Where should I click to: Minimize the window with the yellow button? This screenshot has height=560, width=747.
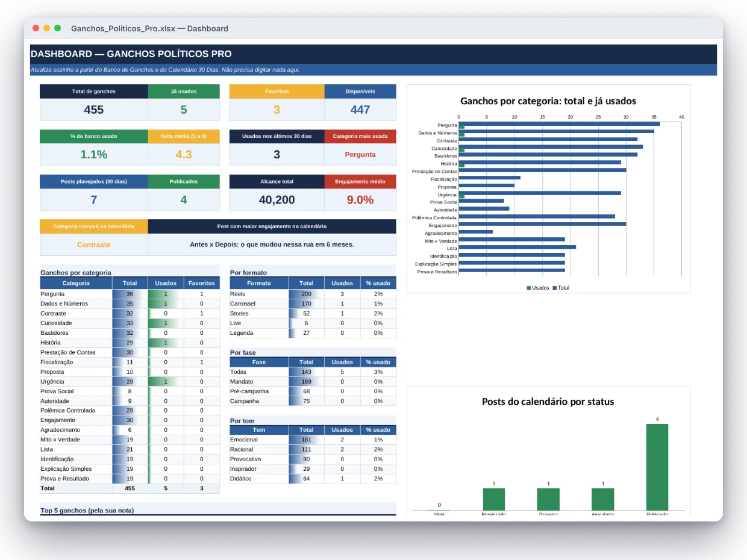[x=47, y=28]
